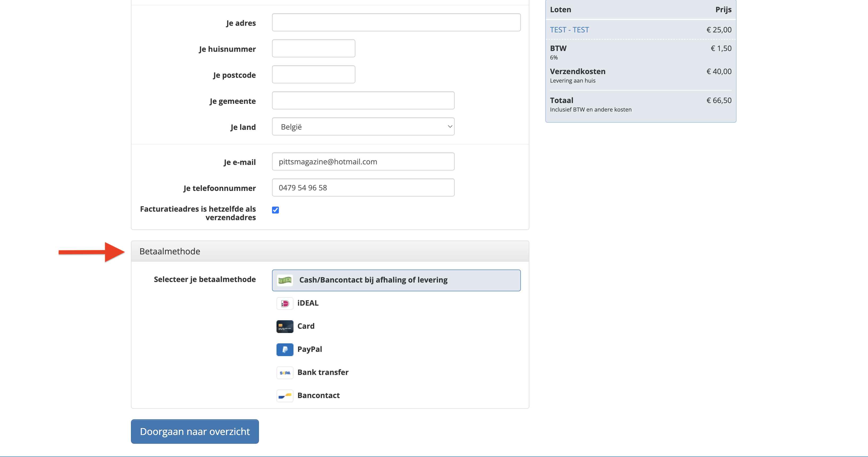The width and height of the screenshot is (868, 457).
Task: Uncheck Facturatieadres is hetzelfde als verzendadres
Action: (275, 210)
